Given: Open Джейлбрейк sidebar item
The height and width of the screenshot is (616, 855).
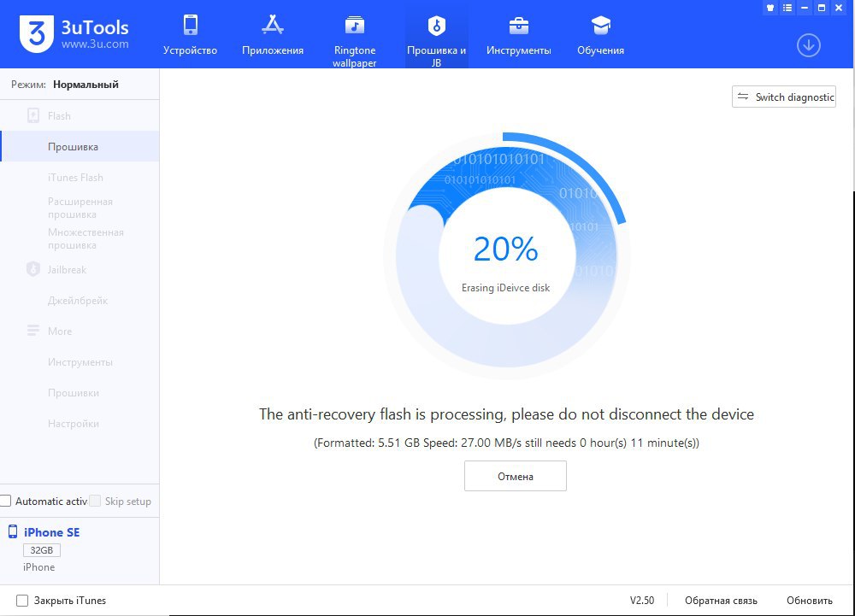Looking at the screenshot, I should [x=78, y=300].
